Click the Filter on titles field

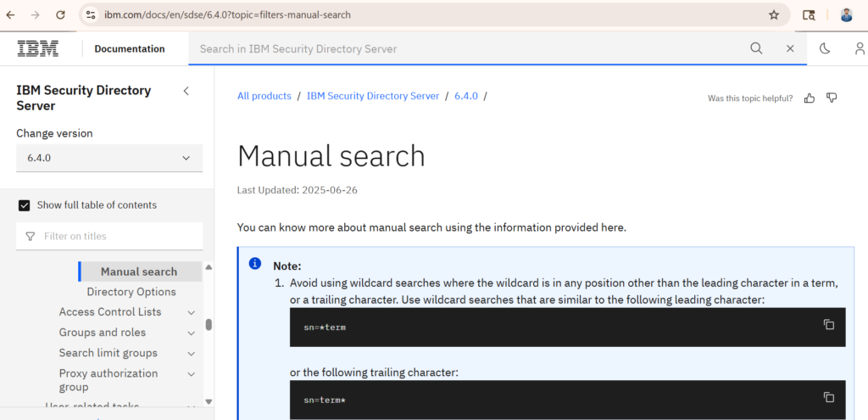coord(109,236)
